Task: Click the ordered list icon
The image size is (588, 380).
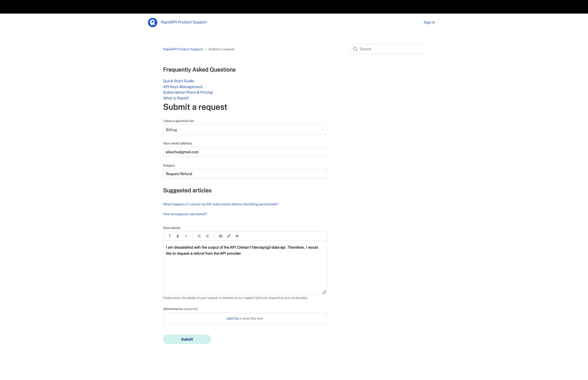Action: pyautogui.click(x=207, y=236)
